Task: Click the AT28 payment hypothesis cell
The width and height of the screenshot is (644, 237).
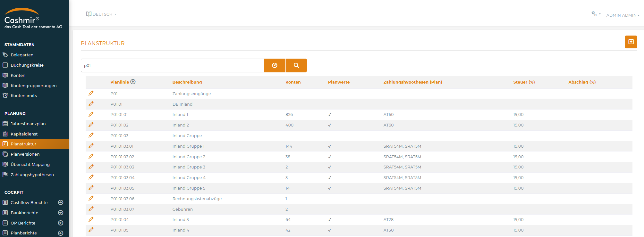Action: click(x=388, y=219)
